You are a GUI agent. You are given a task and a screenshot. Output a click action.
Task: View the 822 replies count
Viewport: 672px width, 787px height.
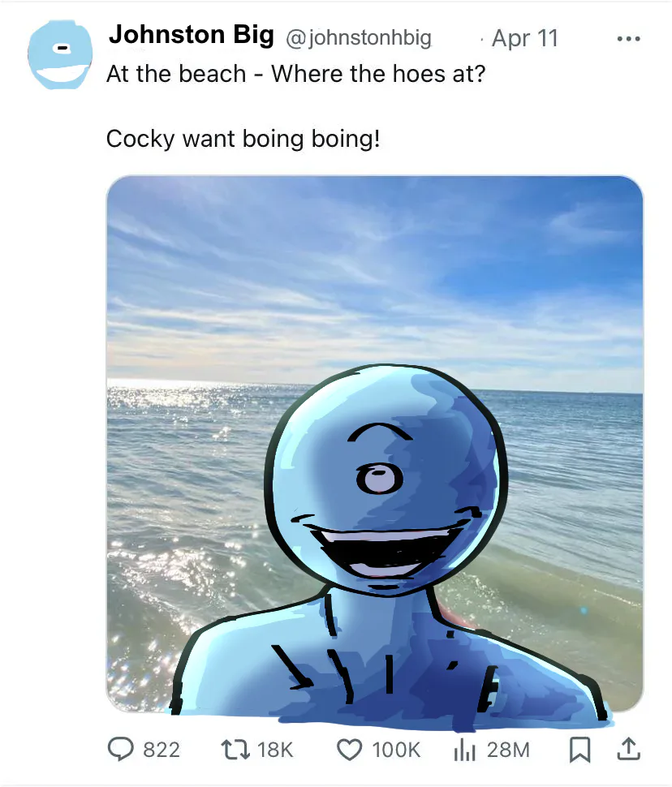click(x=162, y=750)
